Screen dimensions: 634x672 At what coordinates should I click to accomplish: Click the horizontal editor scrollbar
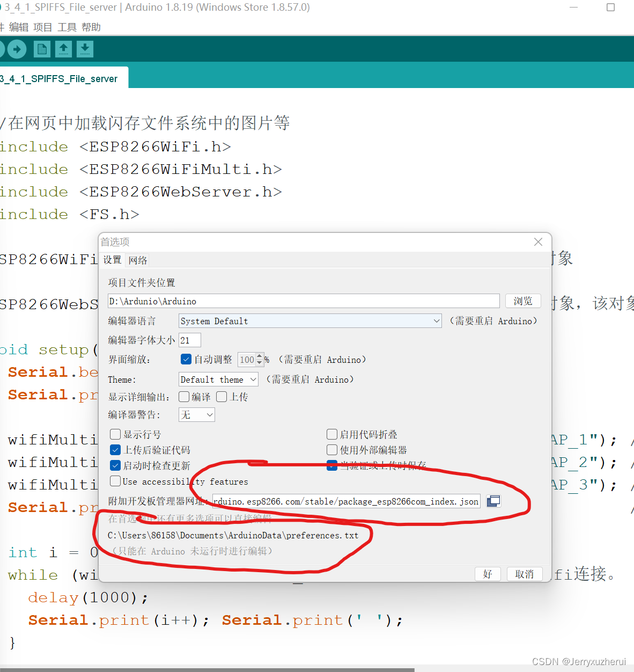pyautogui.click(x=207, y=669)
